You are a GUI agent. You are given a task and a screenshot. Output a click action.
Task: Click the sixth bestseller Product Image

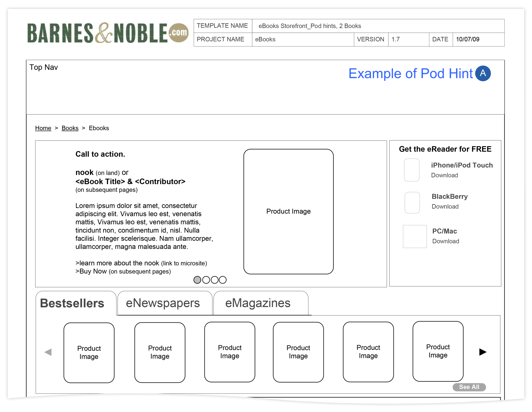(438, 351)
